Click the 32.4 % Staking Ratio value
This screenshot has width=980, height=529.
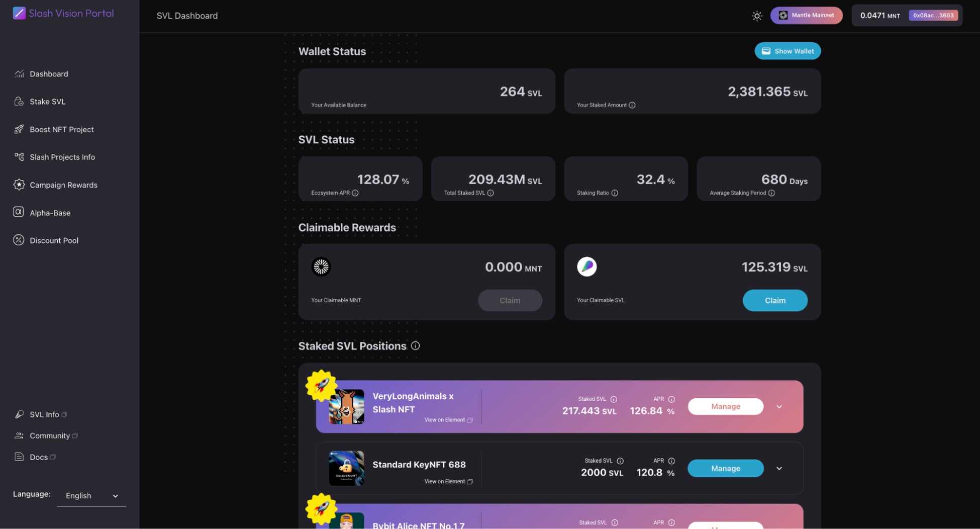(x=655, y=180)
